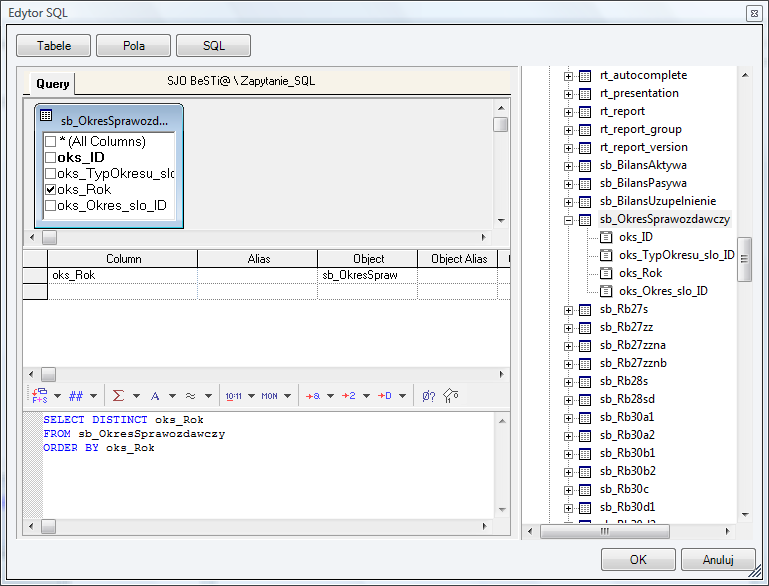Click table icon next to sb_OkresSprawozdawczy
Screen dimensions: 769x586
click(585, 220)
